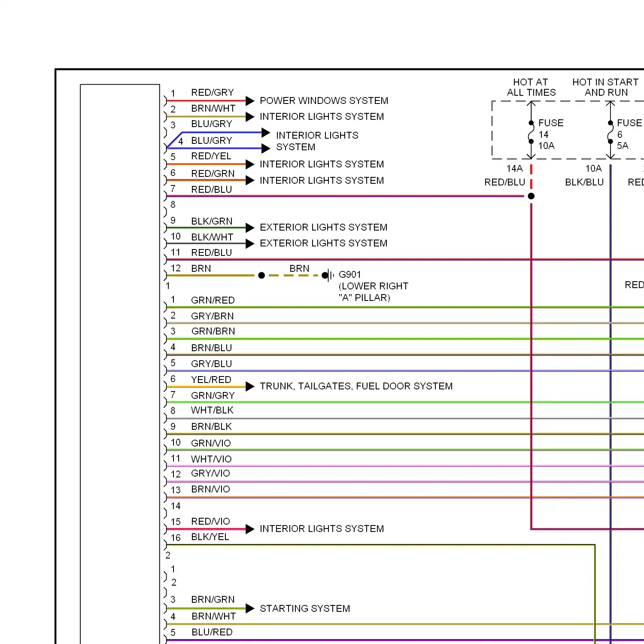This screenshot has width=644, height=644.
Task: Click INTERIOR LIGHTS SYSTEM beside the RED/GRN wire
Action: pyautogui.click(x=322, y=180)
